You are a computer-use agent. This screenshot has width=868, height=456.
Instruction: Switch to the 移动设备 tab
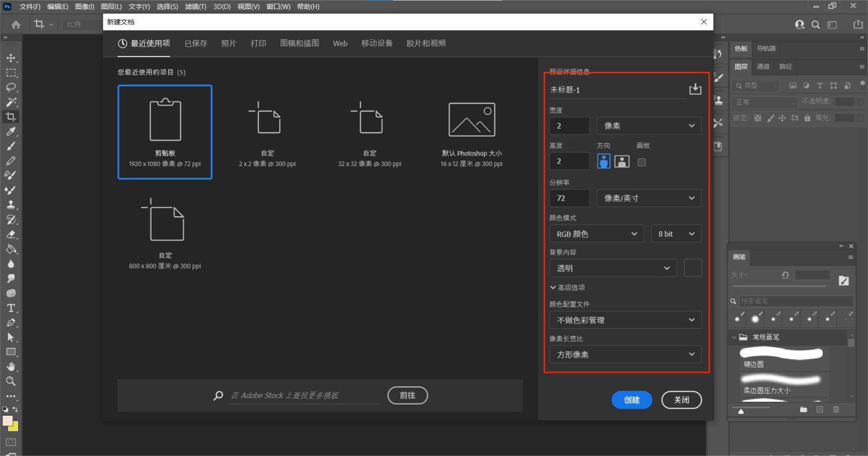[377, 43]
